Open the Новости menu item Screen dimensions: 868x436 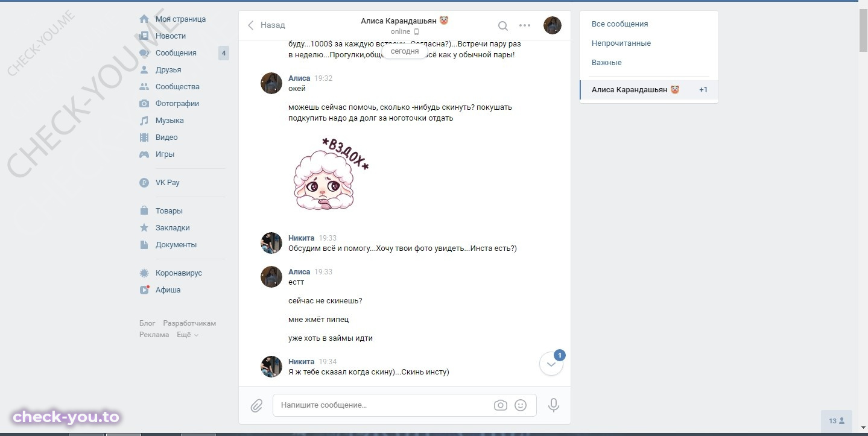(171, 36)
